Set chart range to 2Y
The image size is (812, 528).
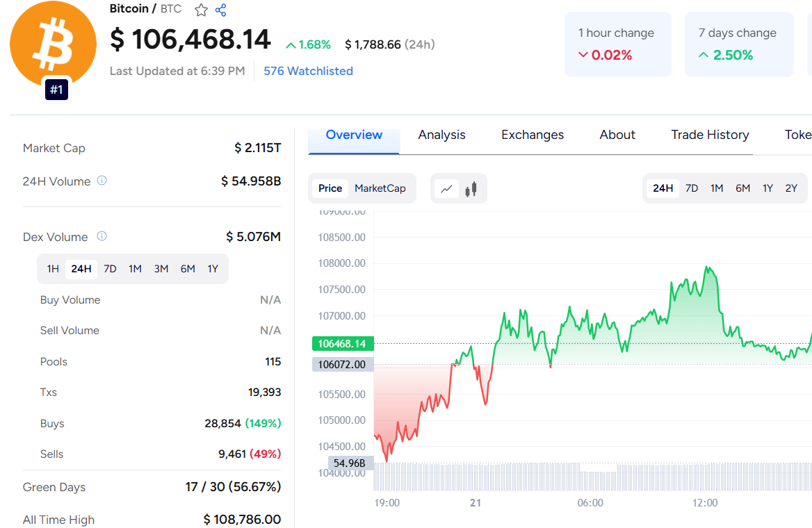coord(791,188)
